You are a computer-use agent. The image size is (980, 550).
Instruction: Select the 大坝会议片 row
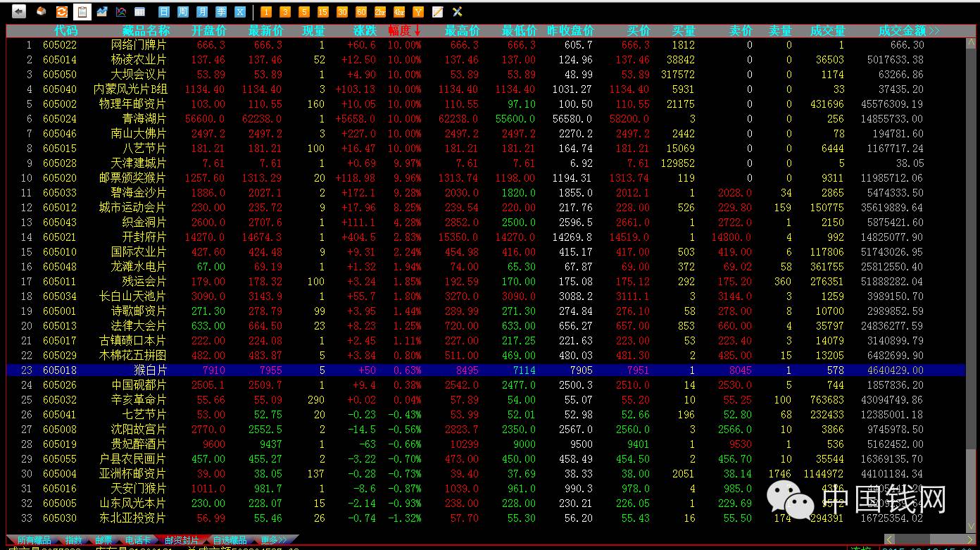pos(486,75)
